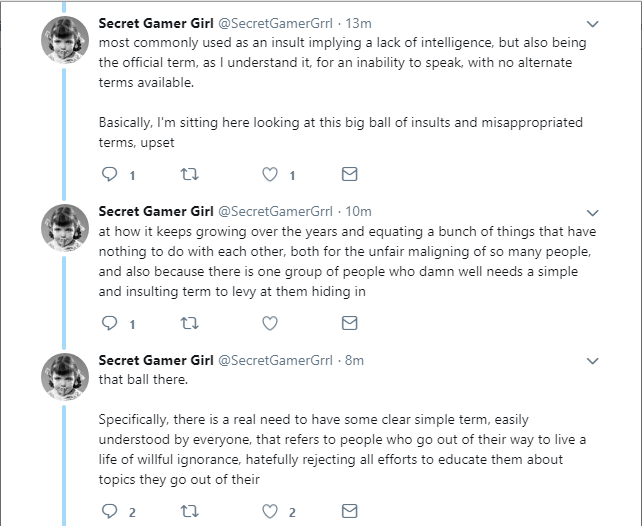This screenshot has width=642, height=526.
Task: Open the chevron menu on 8m tweet
Action: (592, 361)
